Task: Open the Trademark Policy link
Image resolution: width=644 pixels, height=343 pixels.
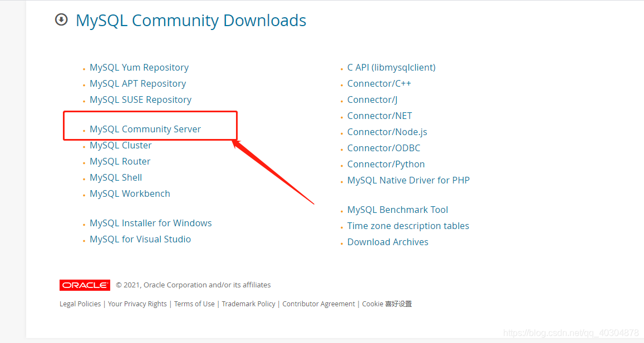Action: (248, 304)
